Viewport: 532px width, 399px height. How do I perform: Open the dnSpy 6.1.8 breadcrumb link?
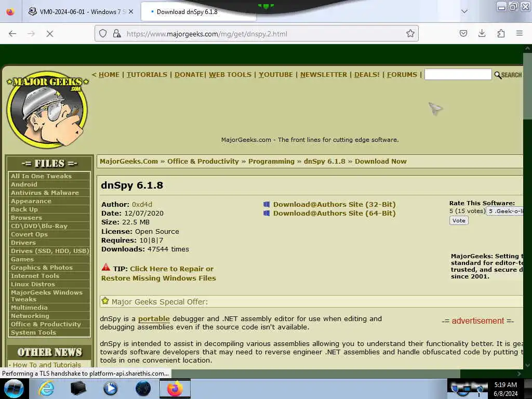tap(324, 161)
